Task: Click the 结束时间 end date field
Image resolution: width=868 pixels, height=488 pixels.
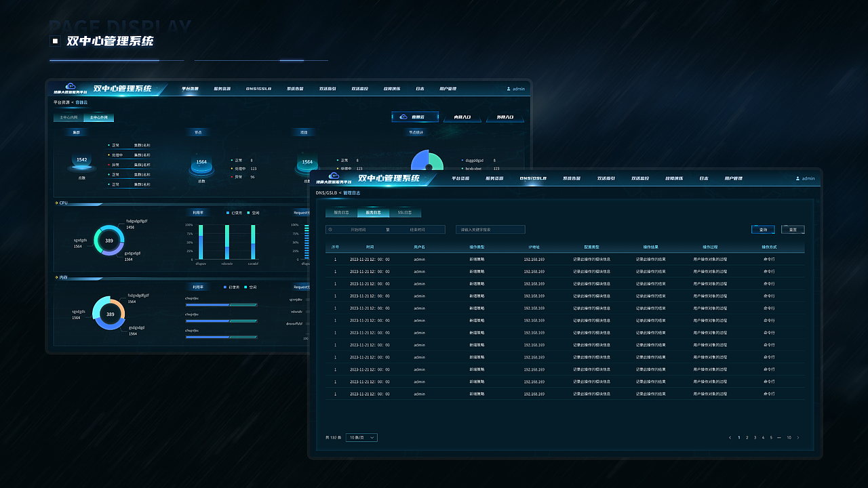Action: 417,230
